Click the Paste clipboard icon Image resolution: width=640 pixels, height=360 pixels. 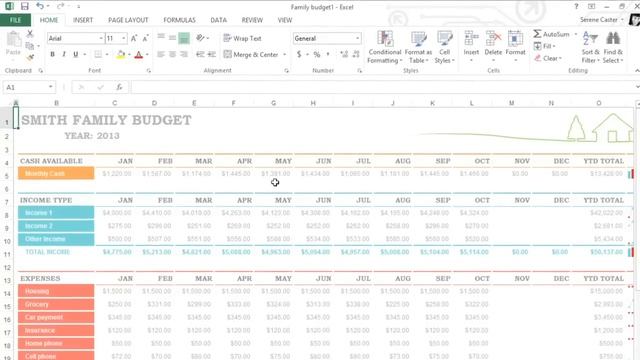point(13,40)
